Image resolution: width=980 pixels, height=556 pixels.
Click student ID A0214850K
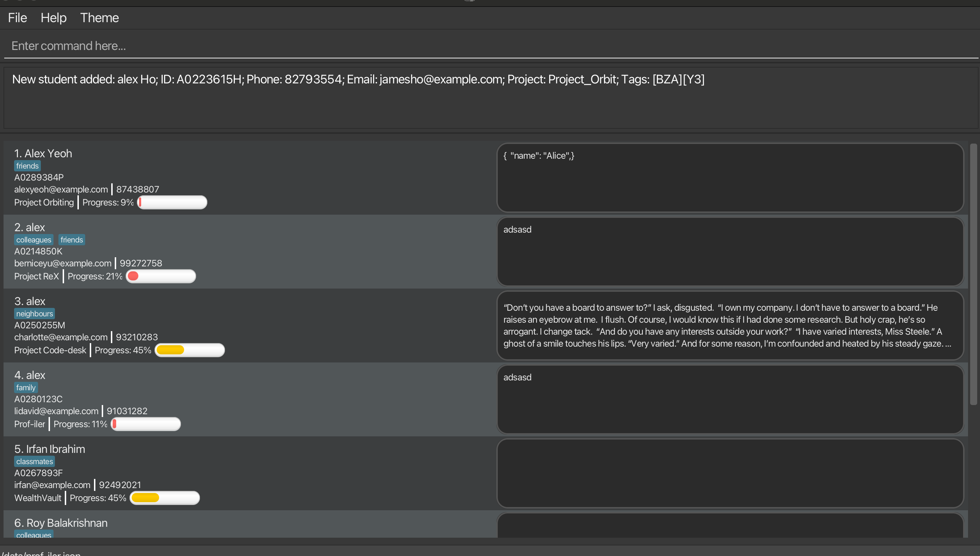click(38, 251)
